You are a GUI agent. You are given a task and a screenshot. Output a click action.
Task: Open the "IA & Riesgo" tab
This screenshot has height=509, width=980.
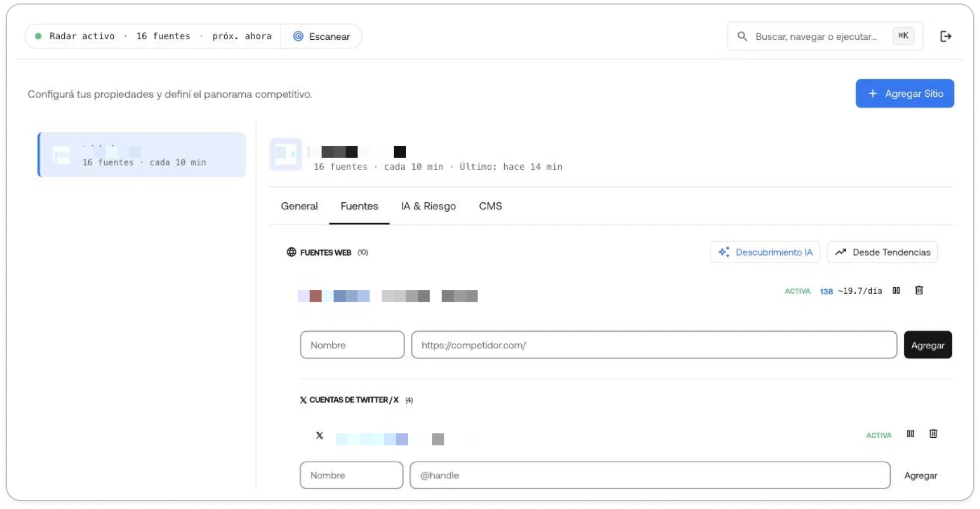point(429,206)
